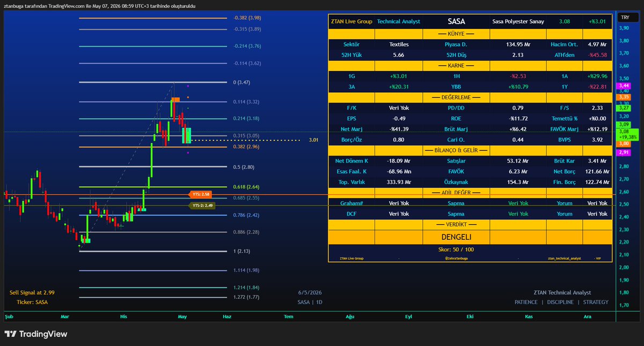Click Fibonacci label 0.114 (3.32)
Screen dimensions: 644x346
coord(246,101)
